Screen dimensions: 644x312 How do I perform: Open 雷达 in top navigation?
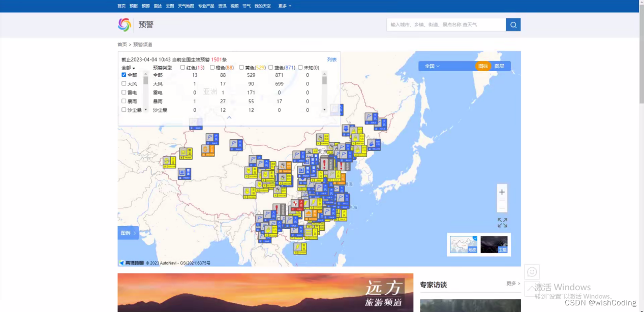[158, 6]
